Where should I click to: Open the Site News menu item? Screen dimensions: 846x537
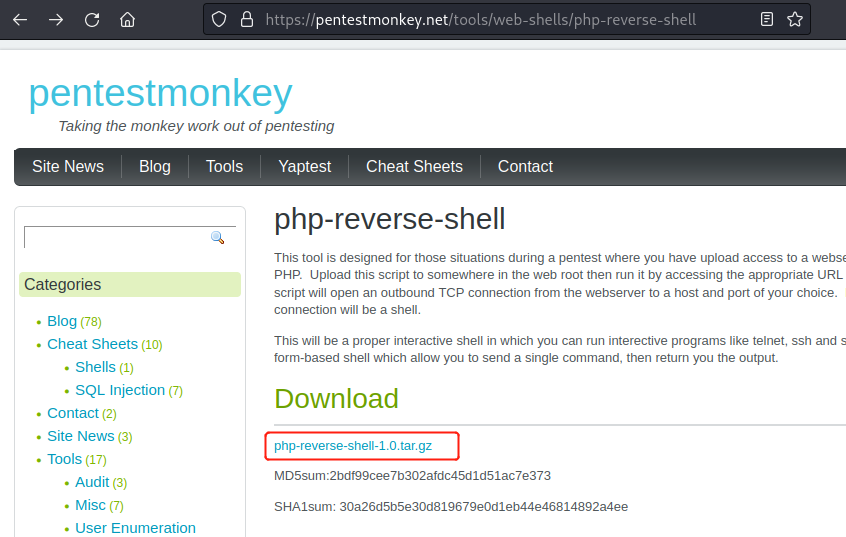pyautogui.click(x=68, y=167)
